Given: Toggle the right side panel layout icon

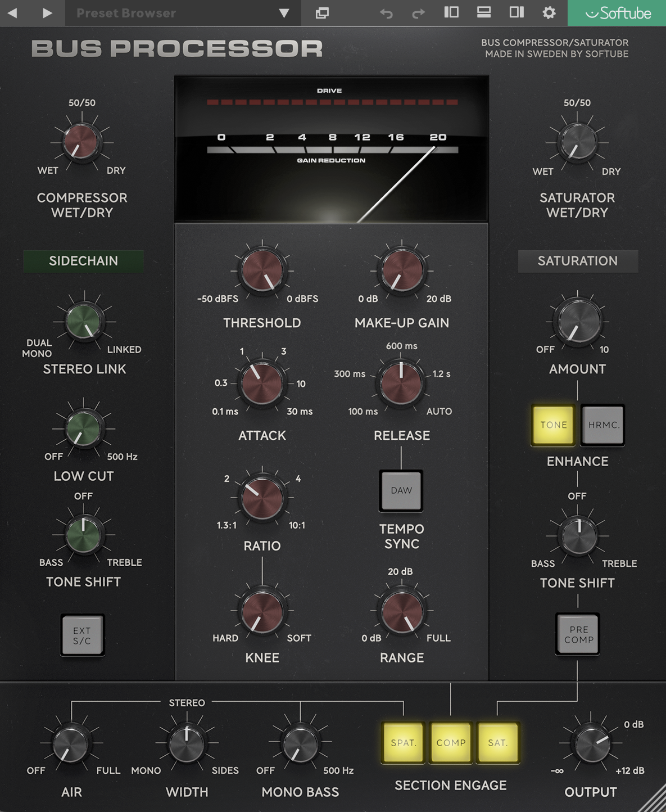Looking at the screenshot, I should pos(517,12).
